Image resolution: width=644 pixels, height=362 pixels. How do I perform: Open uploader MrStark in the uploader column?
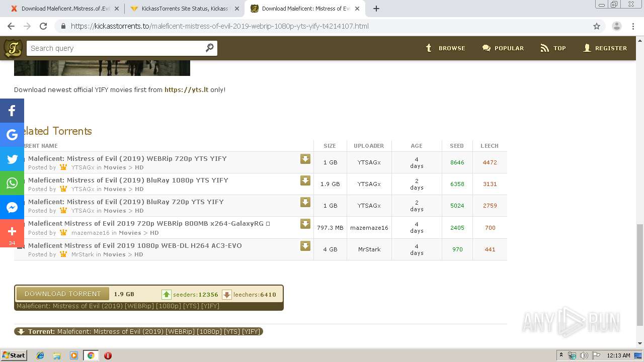[369, 249]
